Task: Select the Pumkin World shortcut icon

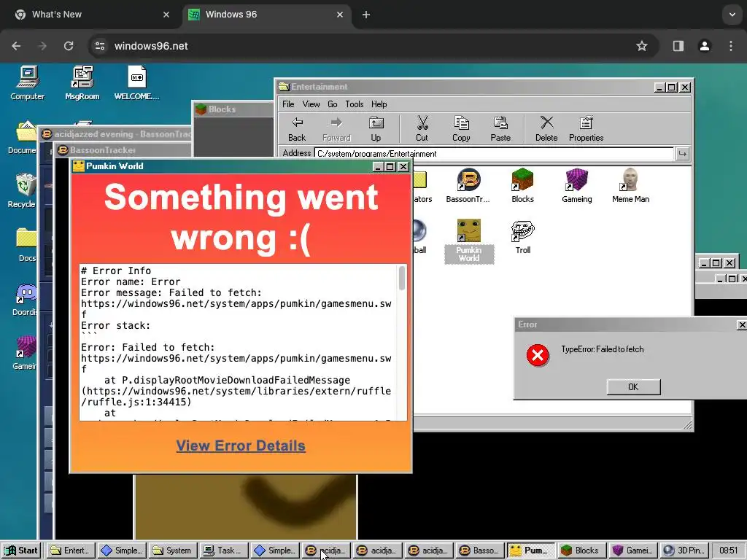Action: 469,241
